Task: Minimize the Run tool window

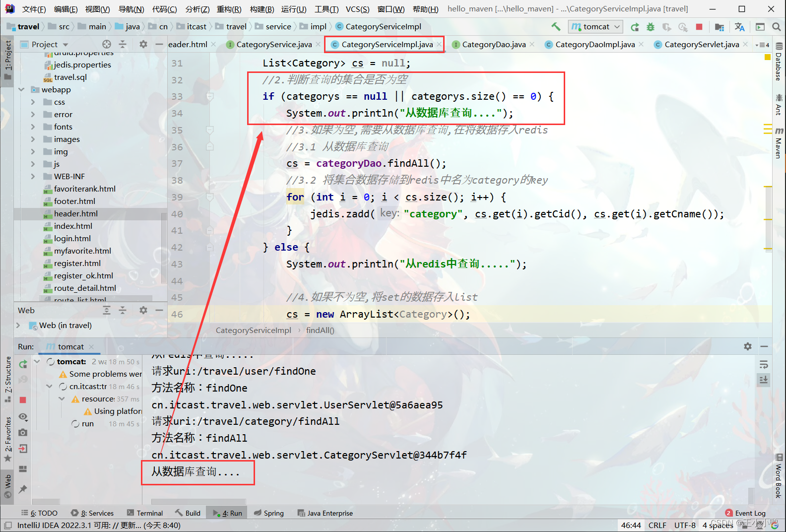Action: pyautogui.click(x=764, y=346)
